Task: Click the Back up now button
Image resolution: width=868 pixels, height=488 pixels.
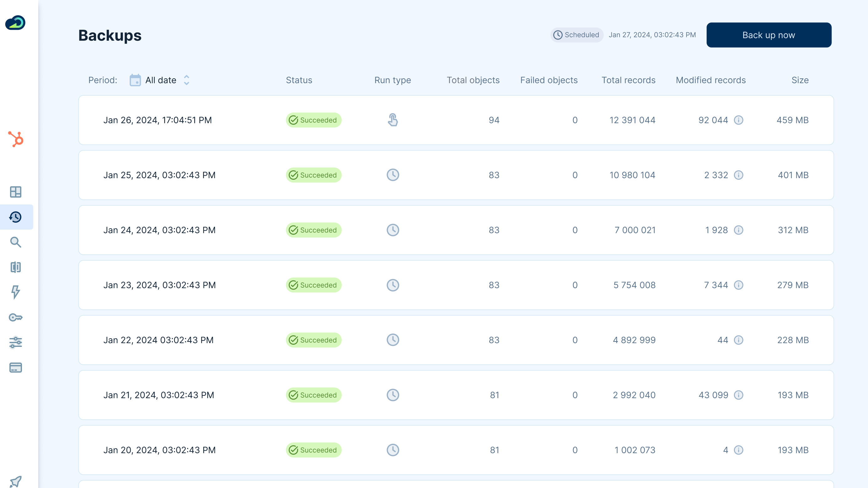Action: (769, 35)
